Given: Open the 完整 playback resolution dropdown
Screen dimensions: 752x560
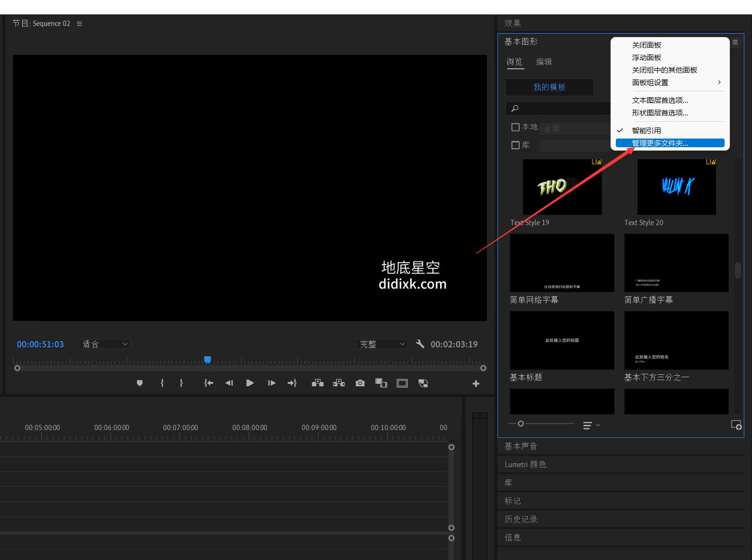Looking at the screenshot, I should click(x=382, y=344).
